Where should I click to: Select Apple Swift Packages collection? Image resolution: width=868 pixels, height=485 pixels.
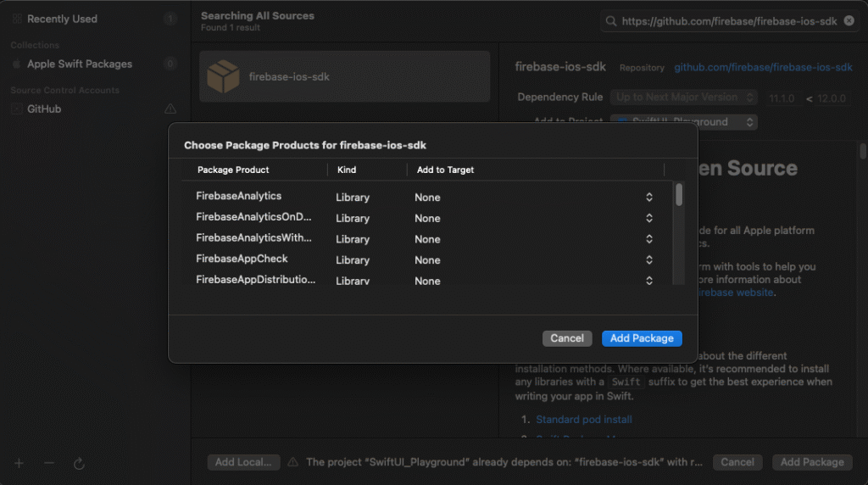(80, 64)
